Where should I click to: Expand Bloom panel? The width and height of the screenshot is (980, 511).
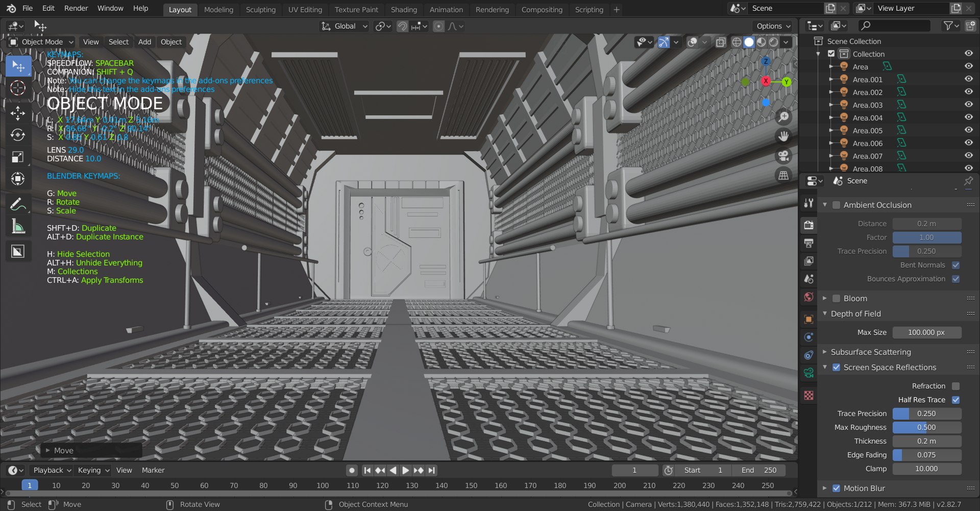pos(825,298)
